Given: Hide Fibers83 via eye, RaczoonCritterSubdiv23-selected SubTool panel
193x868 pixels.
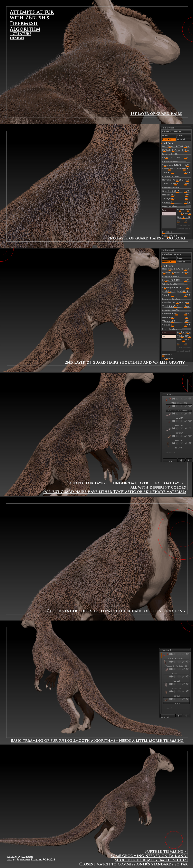Looking at the screenshot, I should click(190, 436).
